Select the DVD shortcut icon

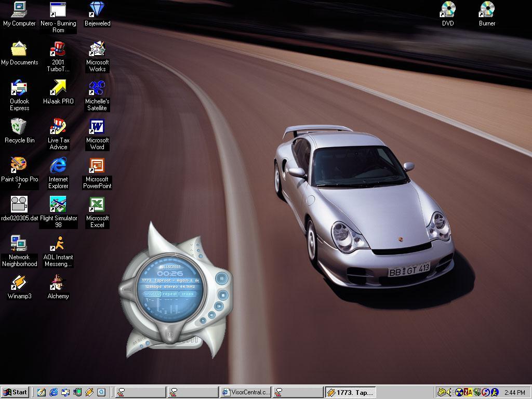(x=448, y=10)
